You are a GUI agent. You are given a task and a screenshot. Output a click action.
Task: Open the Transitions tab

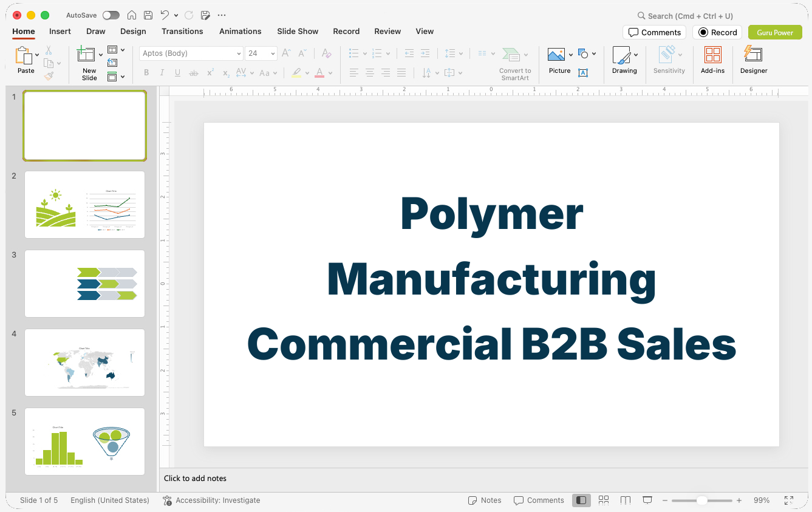[182, 31]
